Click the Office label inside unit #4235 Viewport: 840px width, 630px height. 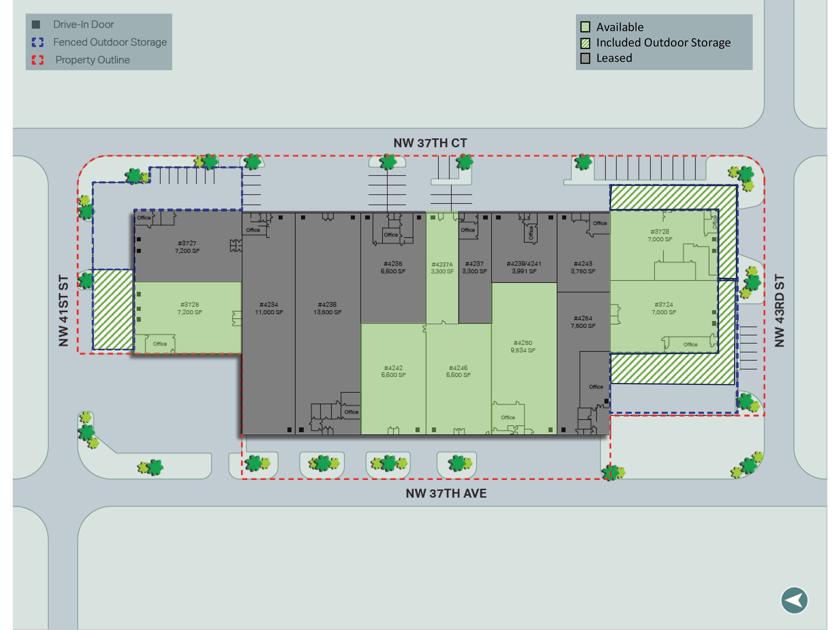click(x=391, y=235)
